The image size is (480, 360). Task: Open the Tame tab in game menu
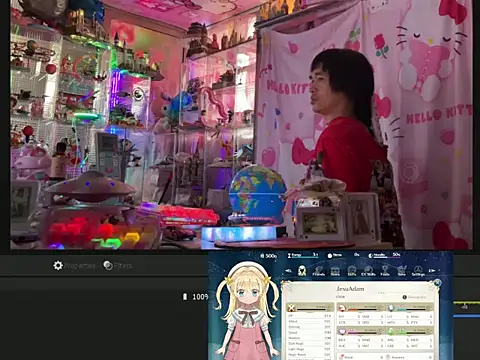(402, 271)
